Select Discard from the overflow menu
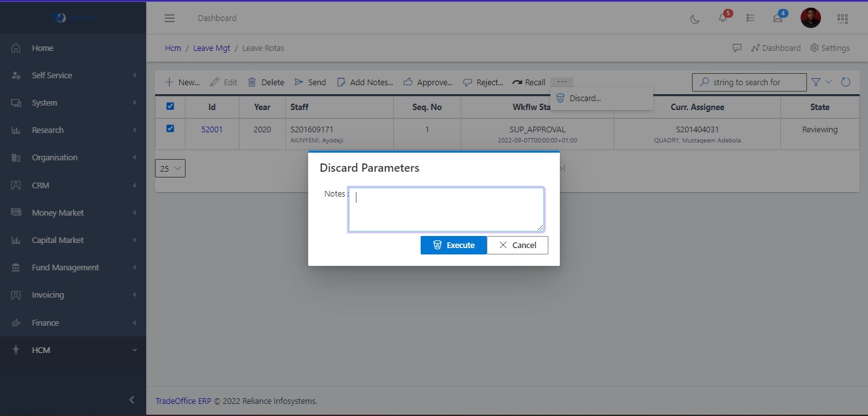 click(x=585, y=99)
